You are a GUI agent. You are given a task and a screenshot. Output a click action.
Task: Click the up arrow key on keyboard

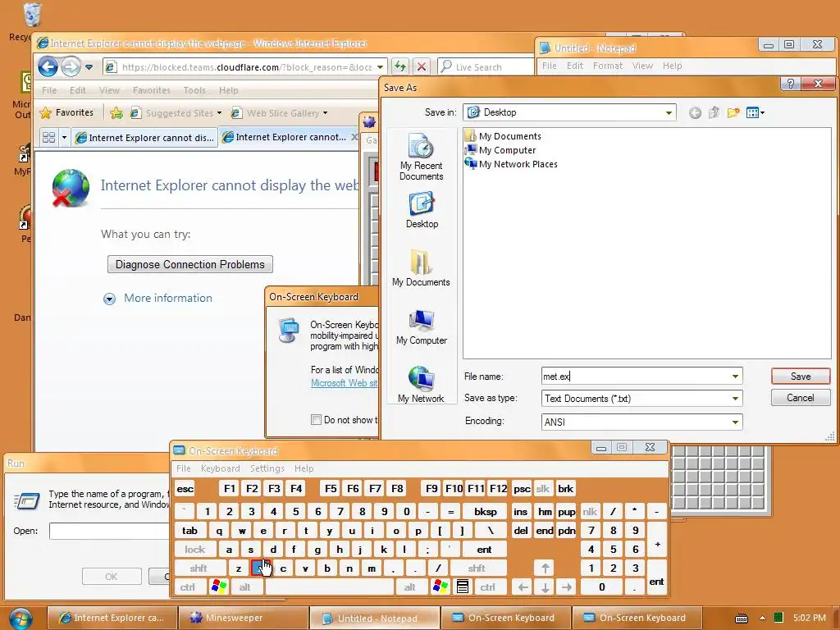click(x=545, y=568)
